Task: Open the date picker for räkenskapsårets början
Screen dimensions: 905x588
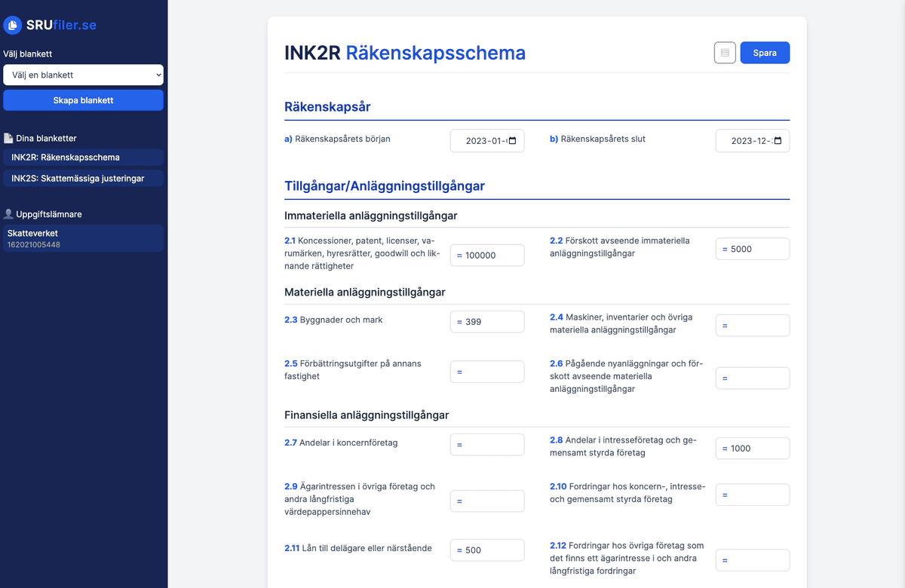Action: (512, 140)
